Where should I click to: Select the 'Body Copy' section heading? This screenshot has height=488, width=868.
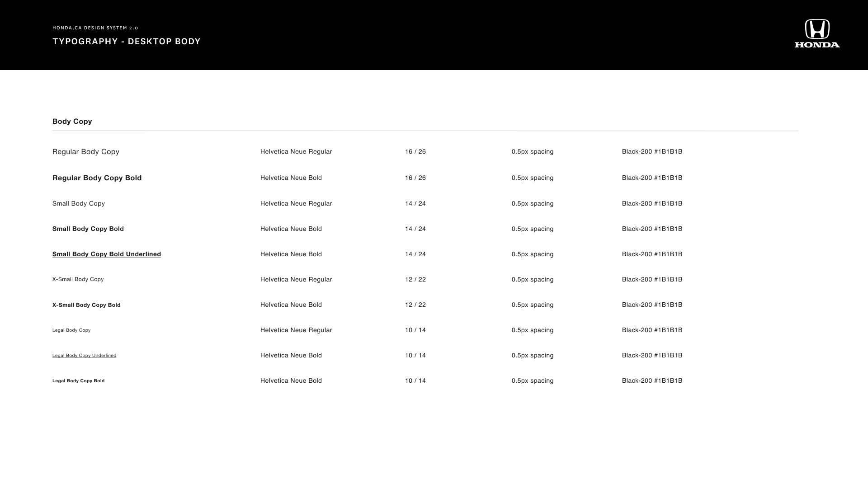pyautogui.click(x=72, y=122)
